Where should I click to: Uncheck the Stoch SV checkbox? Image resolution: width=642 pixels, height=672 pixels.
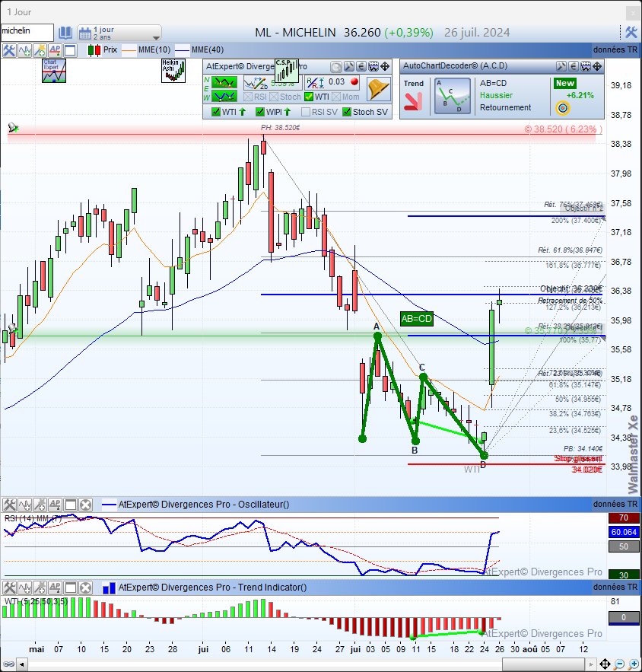pos(347,112)
